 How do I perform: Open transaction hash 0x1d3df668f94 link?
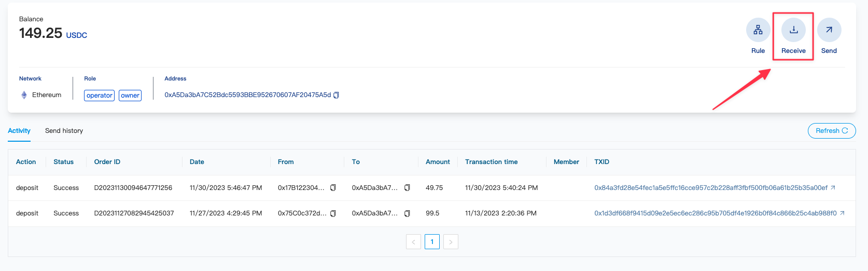click(715, 213)
